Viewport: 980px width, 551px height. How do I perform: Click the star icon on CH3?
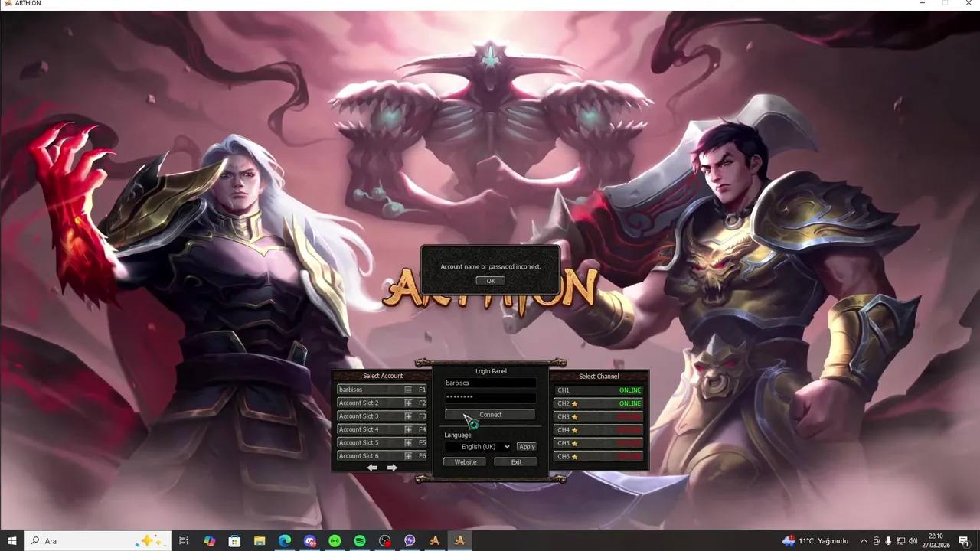[x=574, y=417]
